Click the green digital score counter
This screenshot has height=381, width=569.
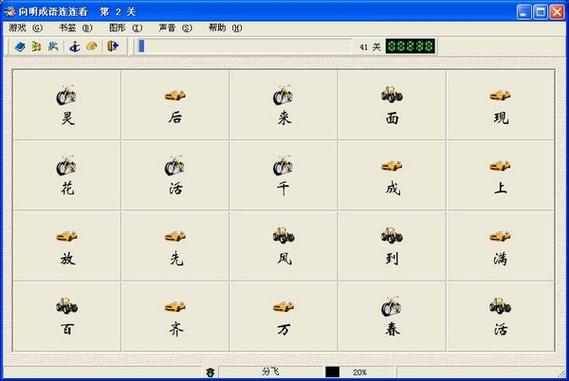[x=410, y=46]
